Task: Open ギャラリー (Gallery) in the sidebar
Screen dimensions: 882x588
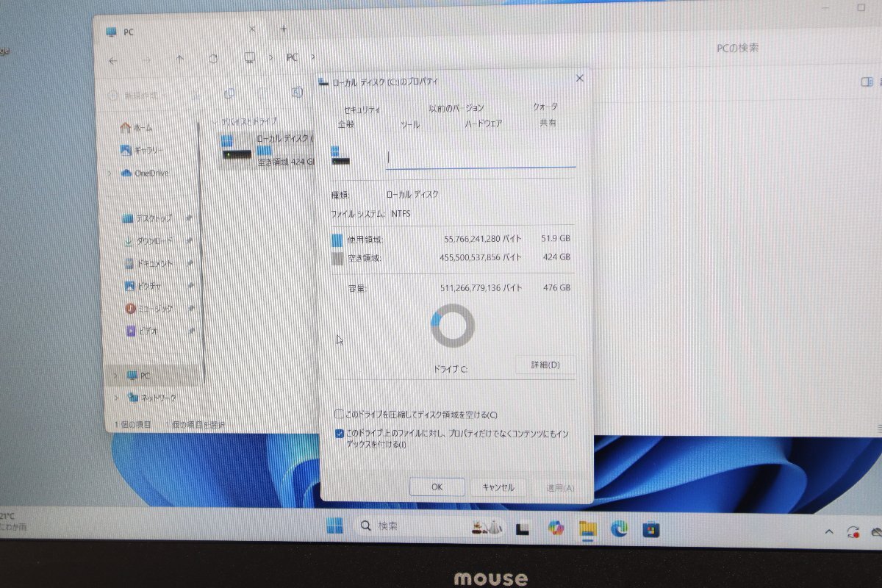Action: tap(148, 150)
